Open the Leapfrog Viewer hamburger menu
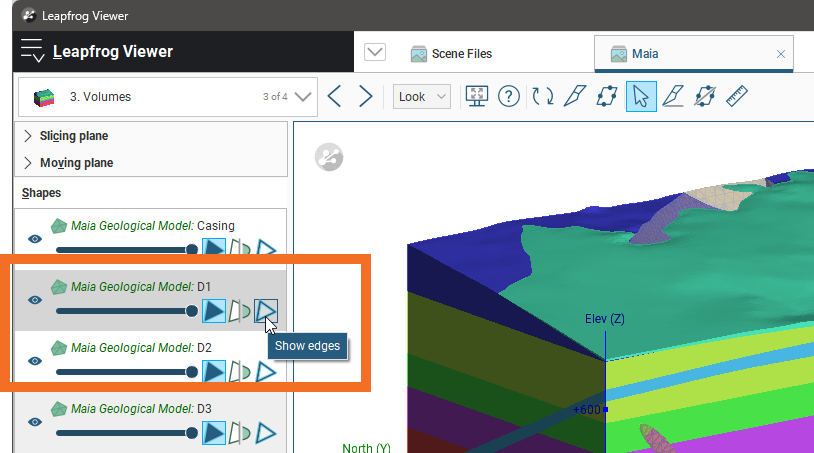This screenshot has height=453, width=814. point(32,51)
